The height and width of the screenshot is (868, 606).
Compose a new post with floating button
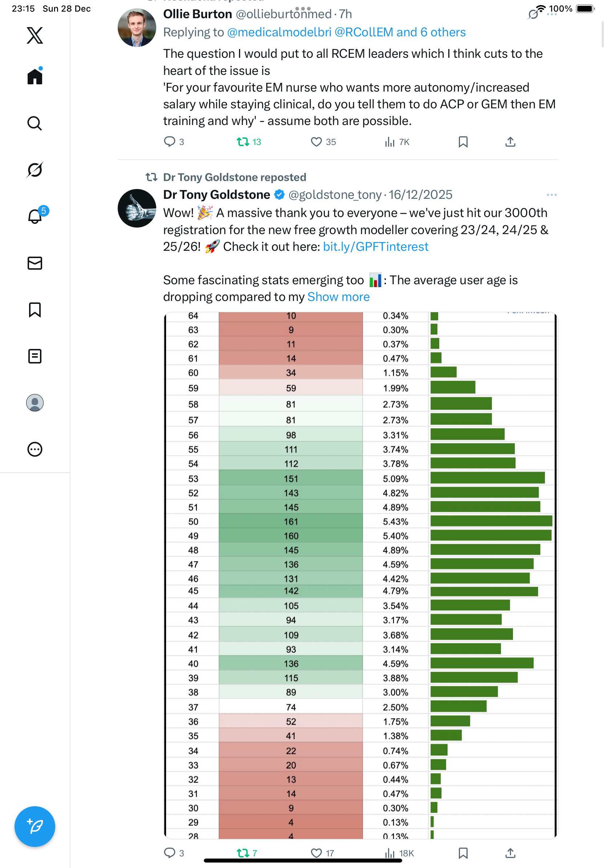35,827
